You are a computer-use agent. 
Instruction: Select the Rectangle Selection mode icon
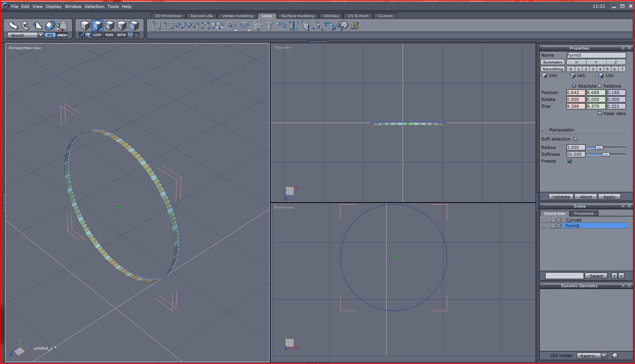130,35
